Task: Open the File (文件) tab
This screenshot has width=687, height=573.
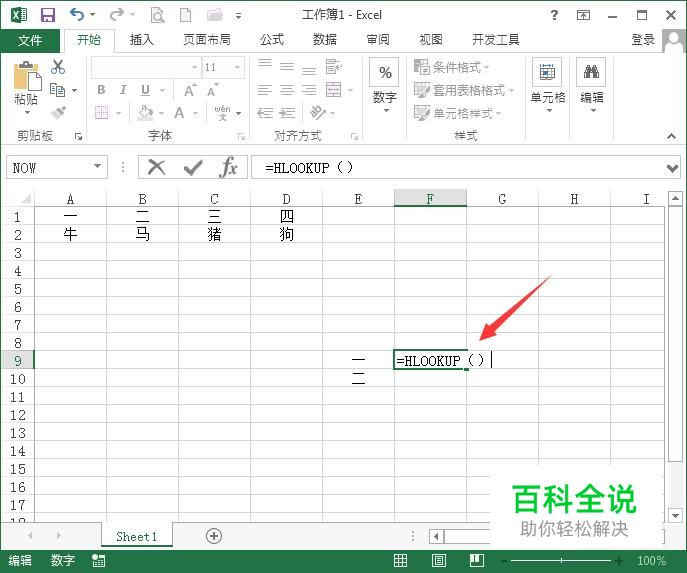Action: [x=30, y=40]
